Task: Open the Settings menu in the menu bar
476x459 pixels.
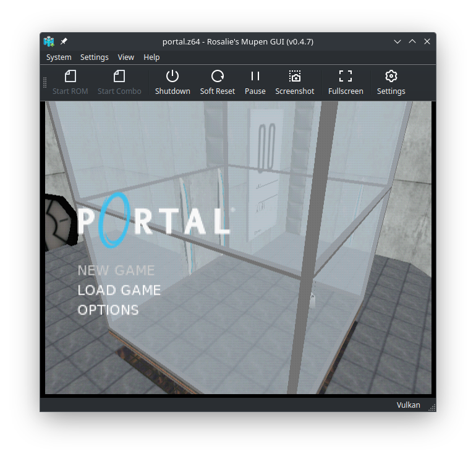Action: [94, 57]
